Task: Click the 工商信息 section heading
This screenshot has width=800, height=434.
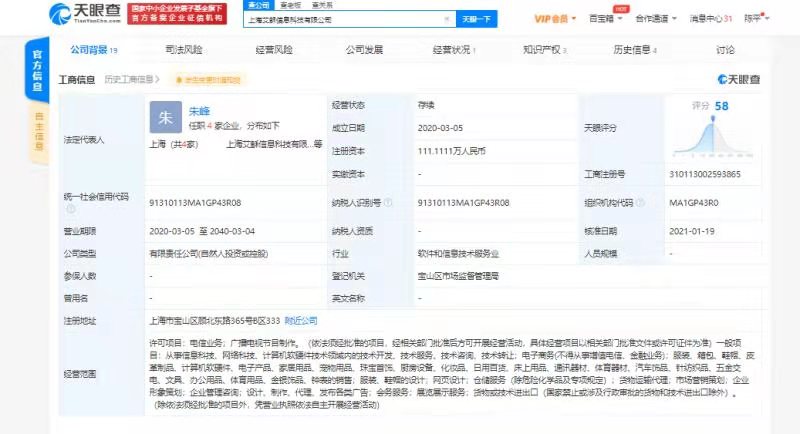Action: pos(77,80)
